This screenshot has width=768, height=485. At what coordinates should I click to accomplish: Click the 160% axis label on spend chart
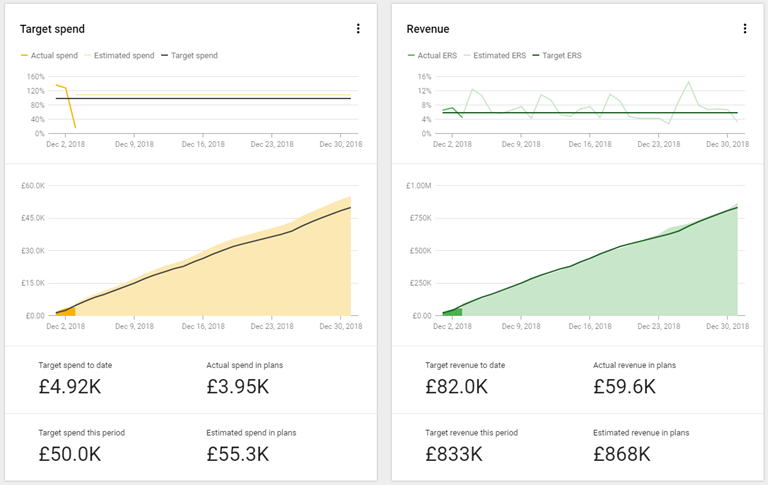tap(36, 76)
